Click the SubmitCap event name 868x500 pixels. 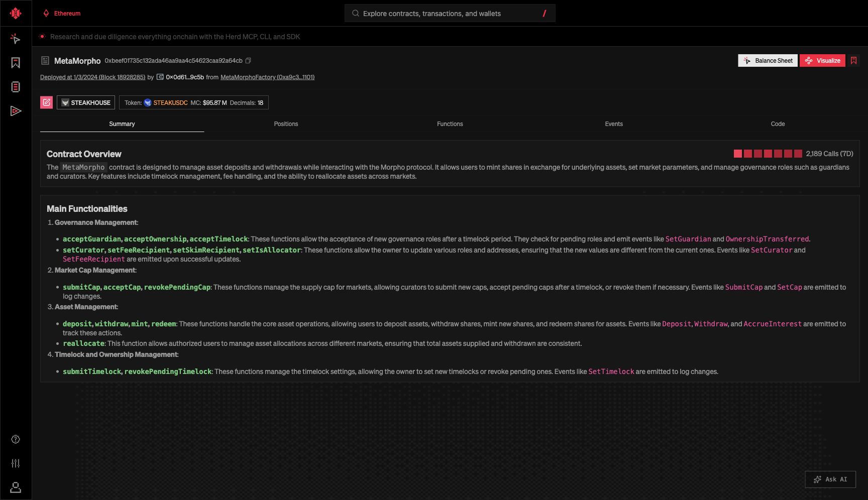click(744, 287)
